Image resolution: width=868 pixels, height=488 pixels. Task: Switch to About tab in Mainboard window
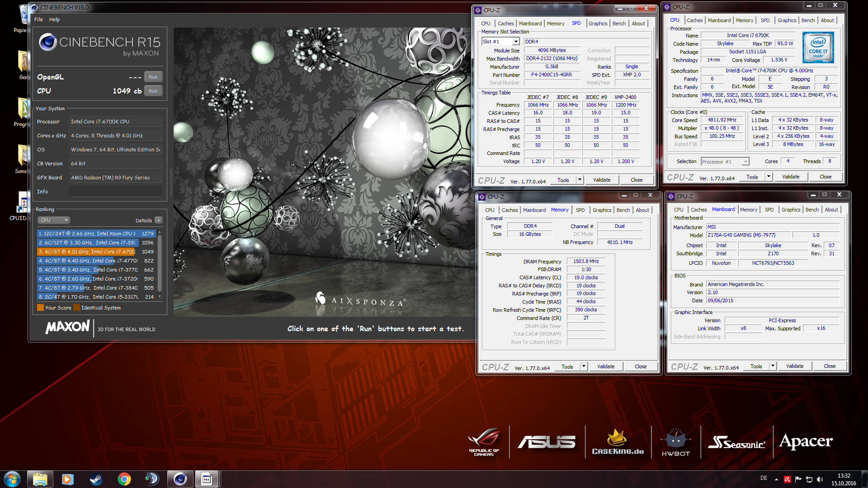(831, 210)
